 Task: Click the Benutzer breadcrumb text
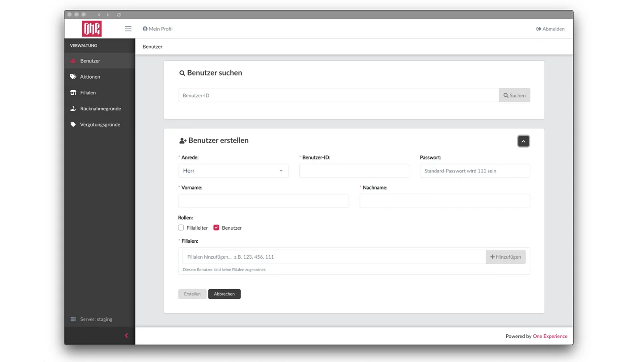tap(153, 46)
